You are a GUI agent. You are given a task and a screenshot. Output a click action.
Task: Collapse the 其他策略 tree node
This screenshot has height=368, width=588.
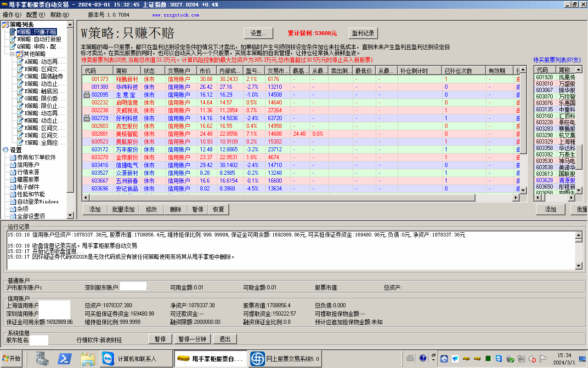[x=12, y=54]
